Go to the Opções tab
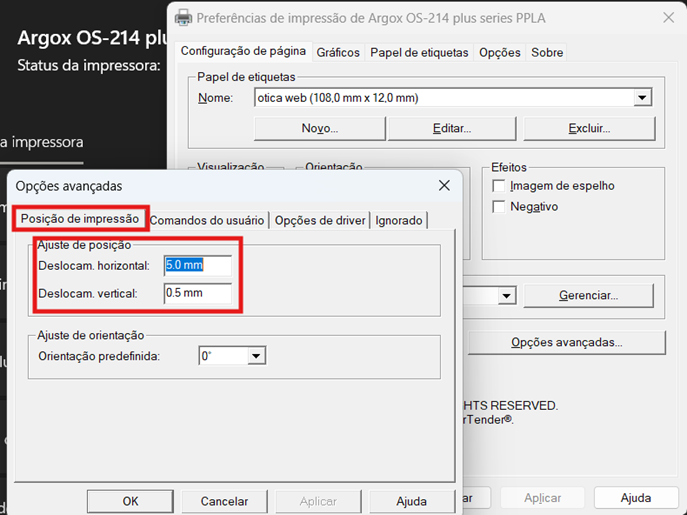The height and width of the screenshot is (515, 687). tap(499, 53)
